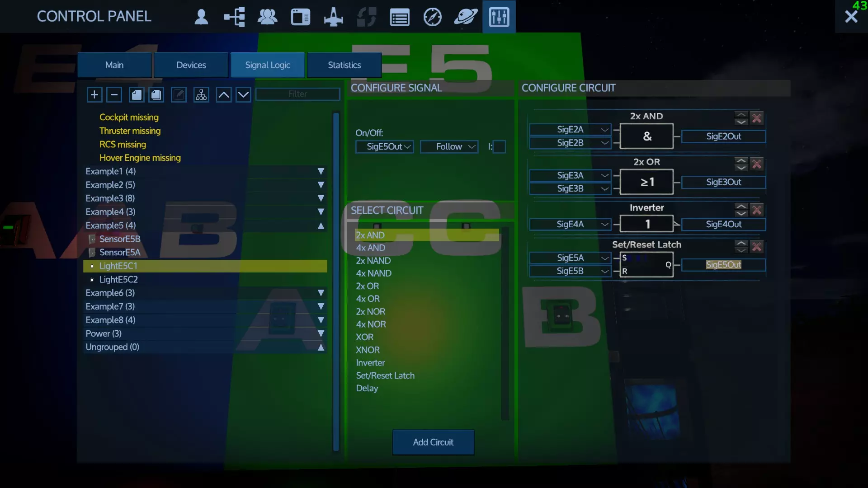Click the move-up arrow toolbar icon
This screenshot has width=868, height=488.
pyautogui.click(x=224, y=94)
